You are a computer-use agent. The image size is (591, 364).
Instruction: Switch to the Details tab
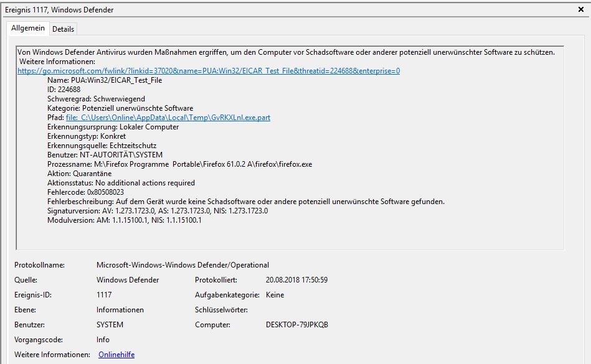[x=63, y=29]
